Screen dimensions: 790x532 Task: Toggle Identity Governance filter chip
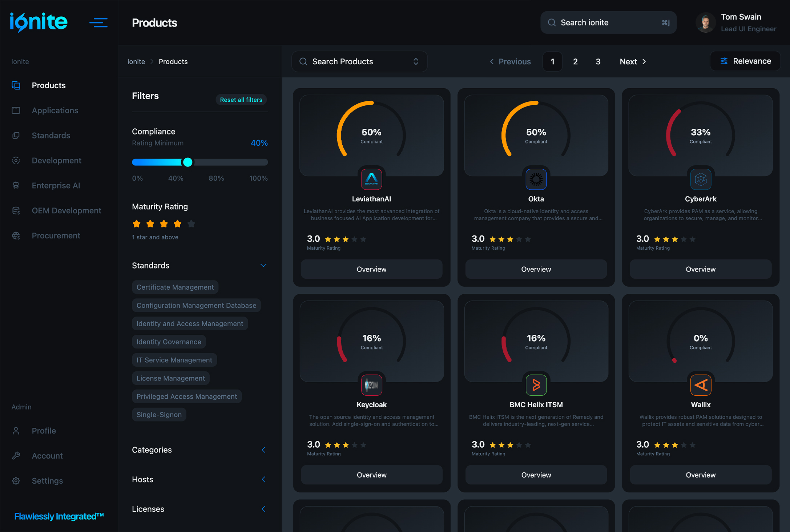click(169, 342)
